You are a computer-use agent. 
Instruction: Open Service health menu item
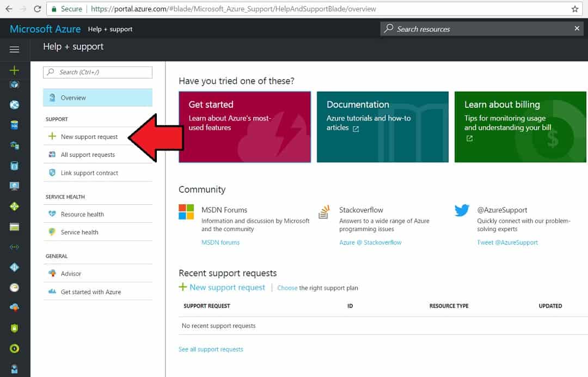coord(97,232)
